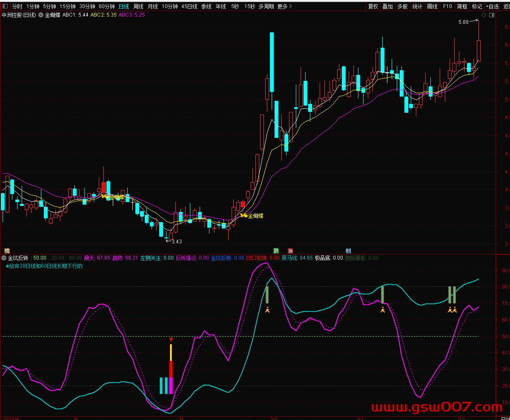Image resolution: width=510 pixels, height=420 pixels.
Task: Switch to 季线 quarterly chart
Action: 206,6
